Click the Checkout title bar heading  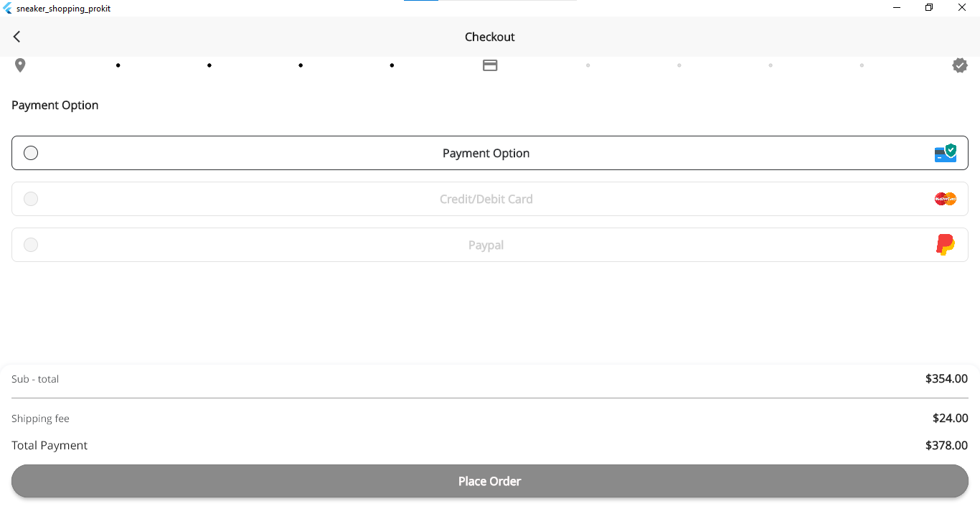pos(490,37)
